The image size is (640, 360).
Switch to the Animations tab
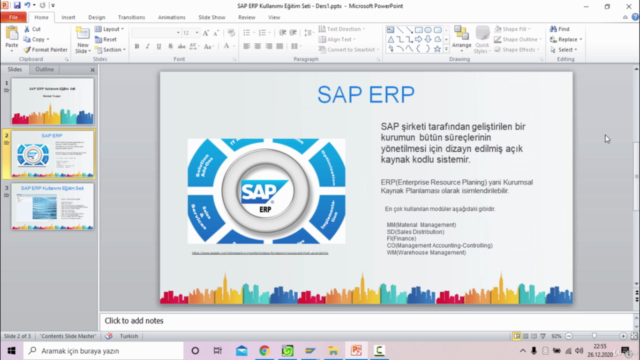pos(171,18)
